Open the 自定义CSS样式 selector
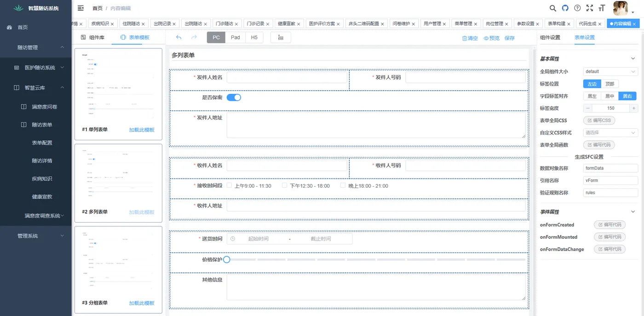The width and height of the screenshot is (644, 316). pyautogui.click(x=610, y=132)
